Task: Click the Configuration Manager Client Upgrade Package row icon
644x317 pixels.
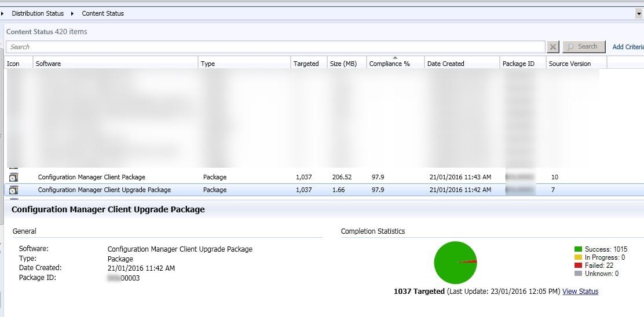Action: click(14, 190)
